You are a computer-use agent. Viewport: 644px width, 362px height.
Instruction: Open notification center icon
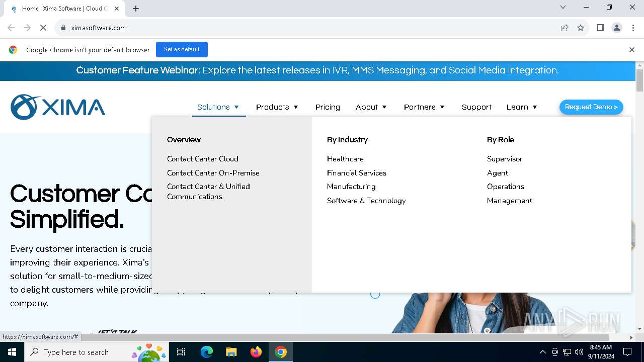coord(627,352)
